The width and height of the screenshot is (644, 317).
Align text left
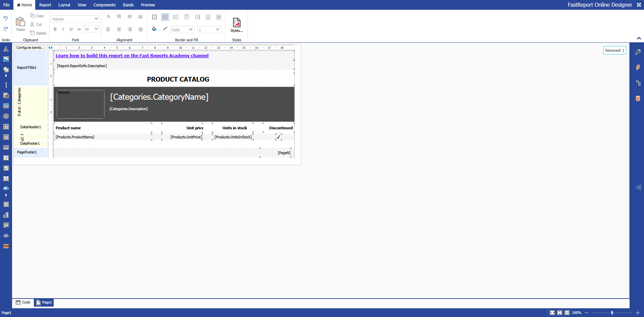pyautogui.click(x=108, y=30)
